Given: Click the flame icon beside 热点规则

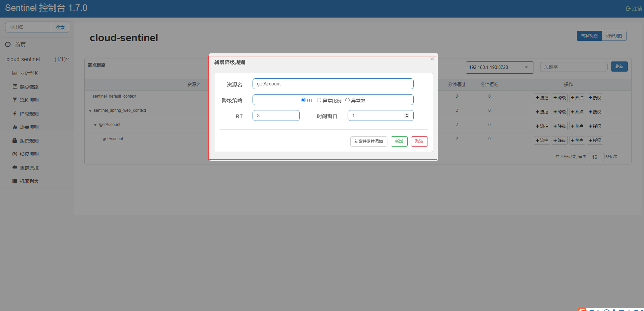Looking at the screenshot, I should (15, 127).
